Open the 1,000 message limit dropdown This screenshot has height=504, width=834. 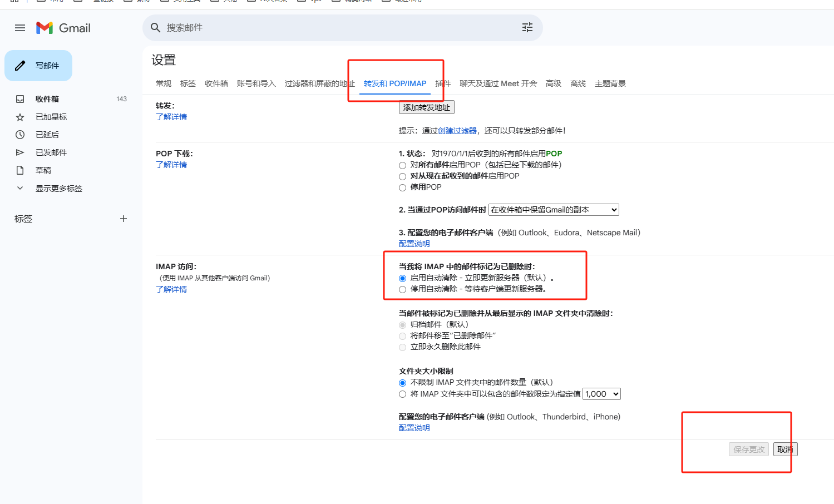coord(601,394)
